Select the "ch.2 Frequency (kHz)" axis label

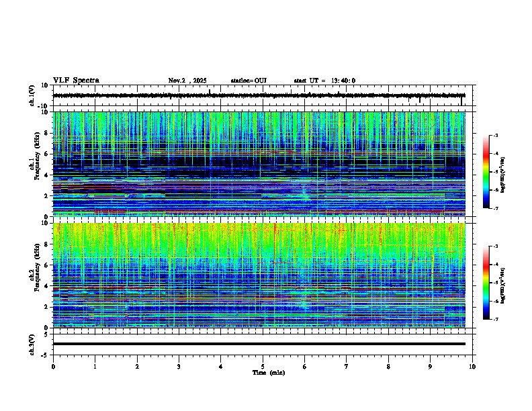tap(34, 267)
